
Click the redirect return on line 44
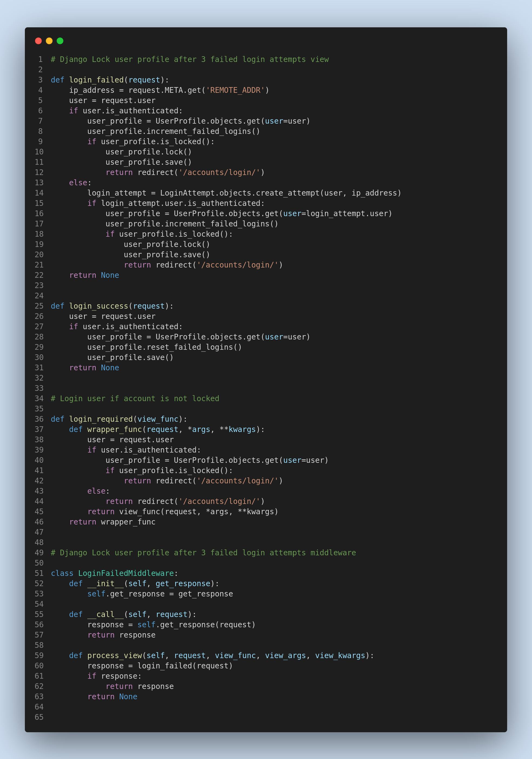tap(185, 501)
